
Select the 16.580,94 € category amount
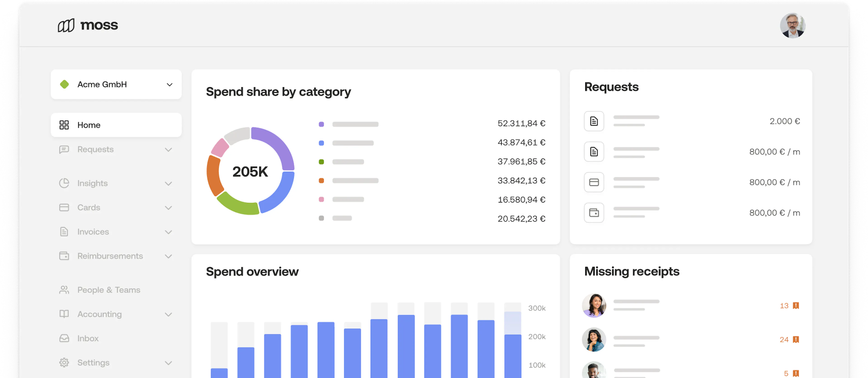[521, 200]
